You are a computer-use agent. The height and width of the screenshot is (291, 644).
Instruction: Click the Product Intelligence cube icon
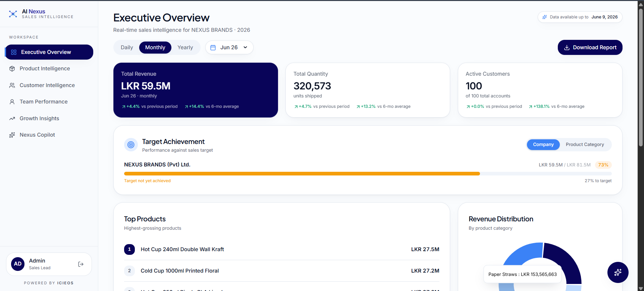tap(12, 69)
